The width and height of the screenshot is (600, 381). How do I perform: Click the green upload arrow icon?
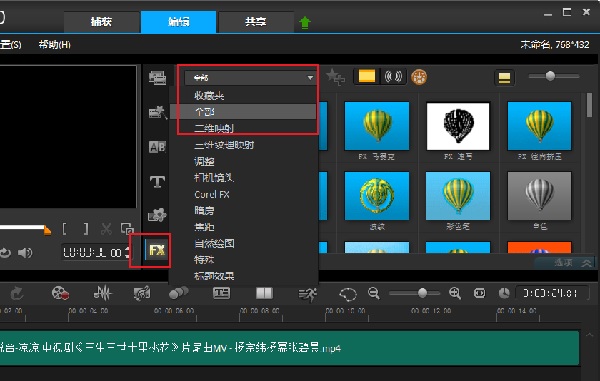pyautogui.click(x=305, y=23)
